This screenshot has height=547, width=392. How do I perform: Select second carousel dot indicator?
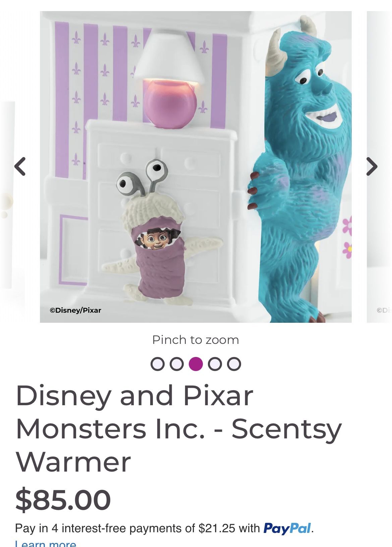point(176,364)
